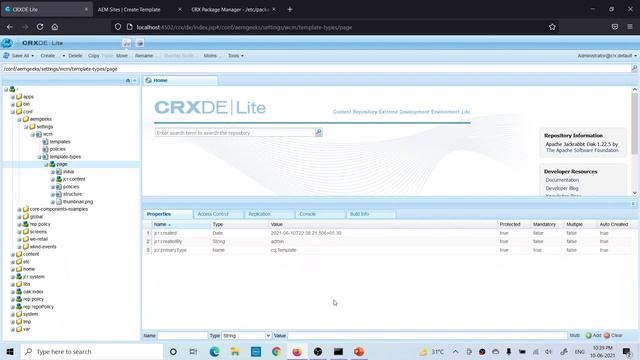Switch to CRX Package Manager browser tab
This screenshot has height=360, width=640.
pyautogui.click(x=233, y=9)
